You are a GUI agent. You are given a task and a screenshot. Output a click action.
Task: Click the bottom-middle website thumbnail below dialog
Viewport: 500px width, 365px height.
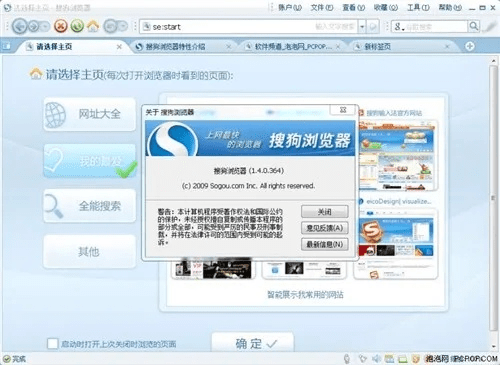[304, 269]
